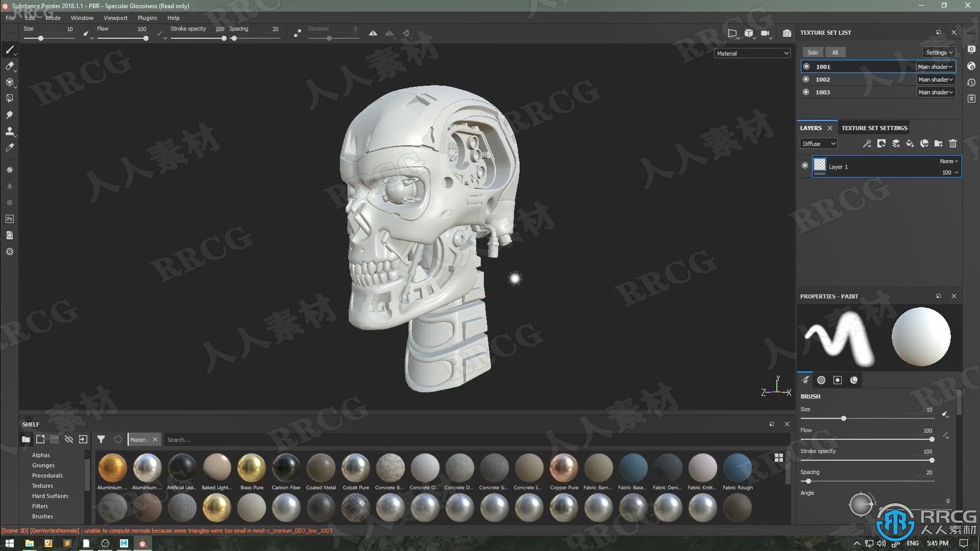The image size is (980, 551).
Task: Select texture set 1003 radio button
Action: [x=806, y=92]
